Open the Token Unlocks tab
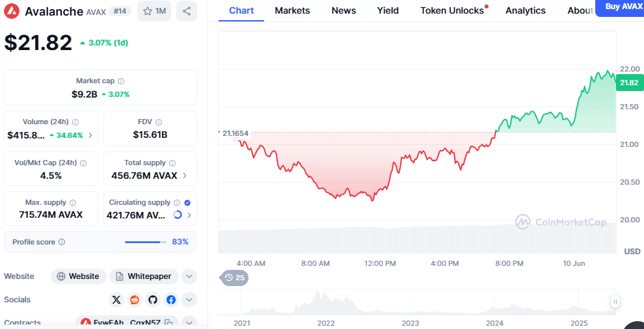 [452, 10]
